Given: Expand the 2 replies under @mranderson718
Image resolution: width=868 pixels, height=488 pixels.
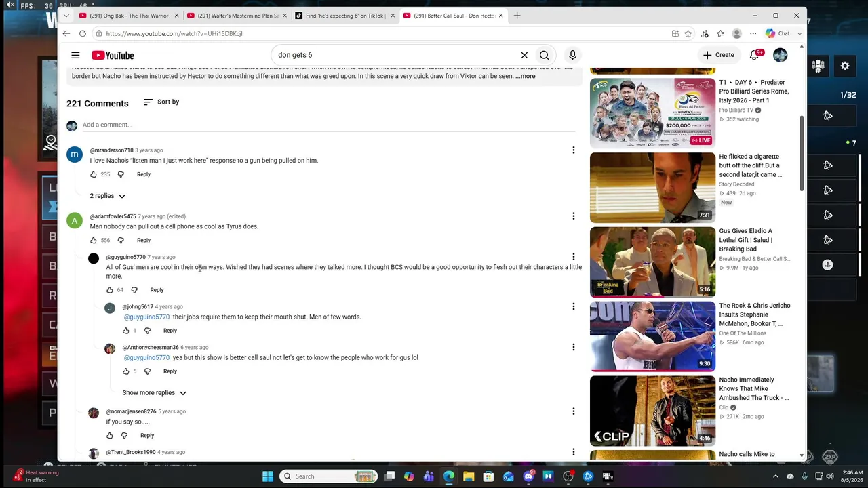Looking at the screenshot, I should click(108, 196).
